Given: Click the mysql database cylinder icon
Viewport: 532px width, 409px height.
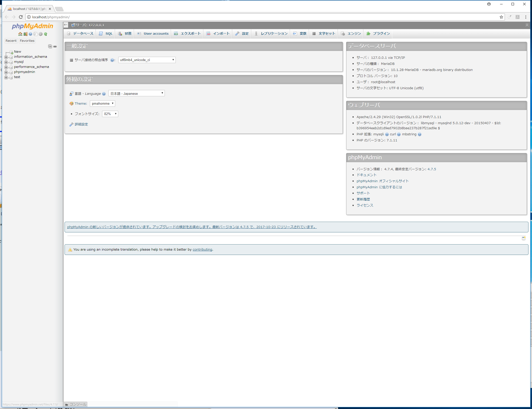Looking at the screenshot, I should click(x=11, y=62).
